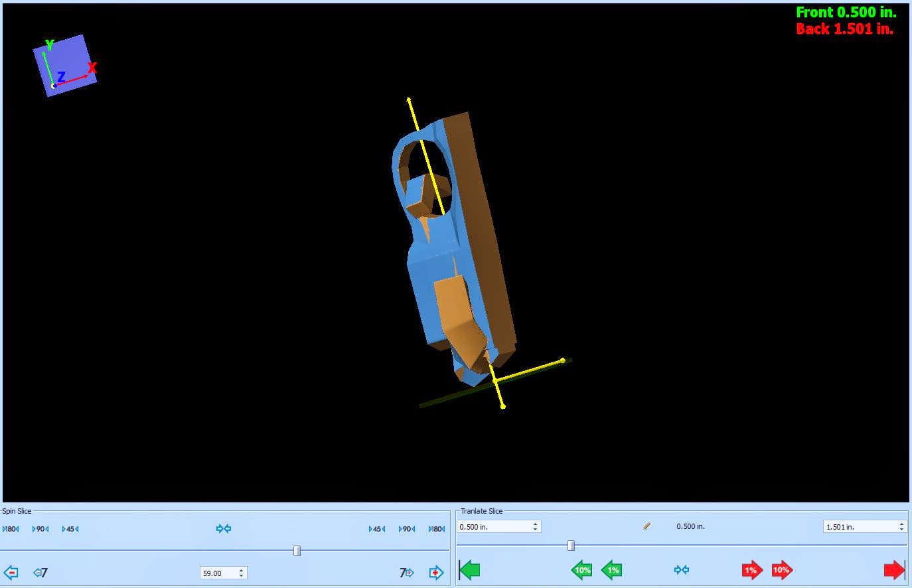Click the blue minus arrow spin decrement
This screenshot has width=912, height=588.
tap(11, 572)
